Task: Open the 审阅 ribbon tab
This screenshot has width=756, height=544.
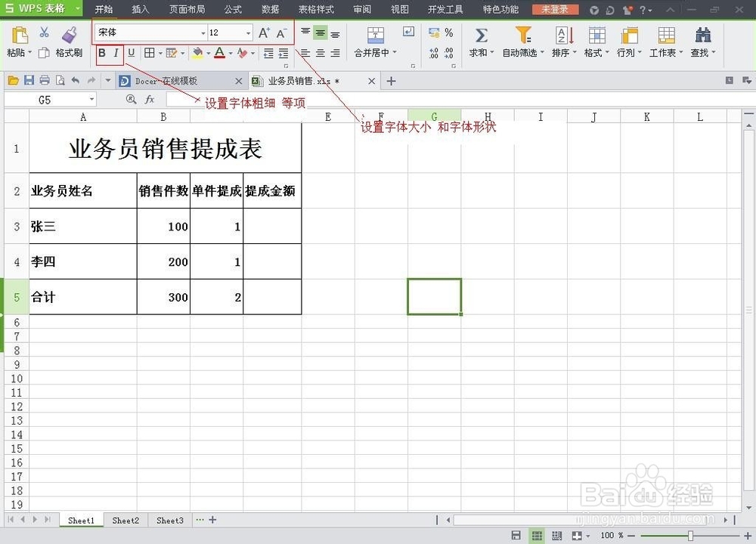Action: 362,9
